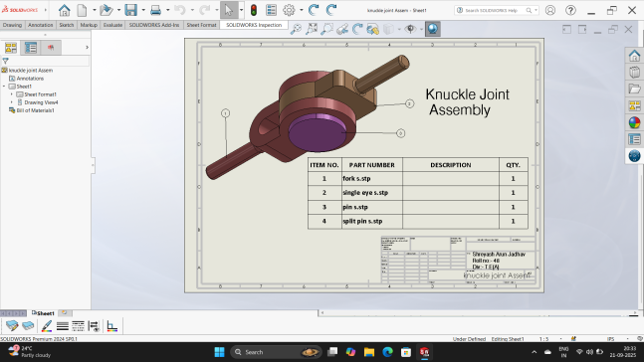The height and width of the screenshot is (362, 644).
Task: Activate the Select cursor tool
Action: click(x=229, y=10)
